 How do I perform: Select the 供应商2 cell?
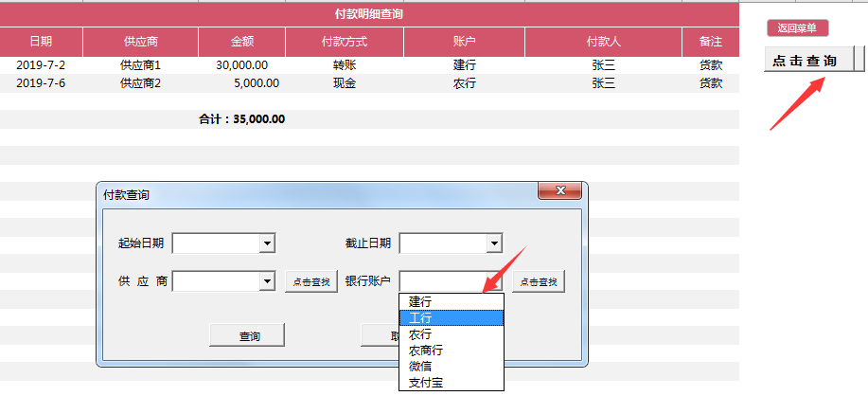[x=141, y=83]
